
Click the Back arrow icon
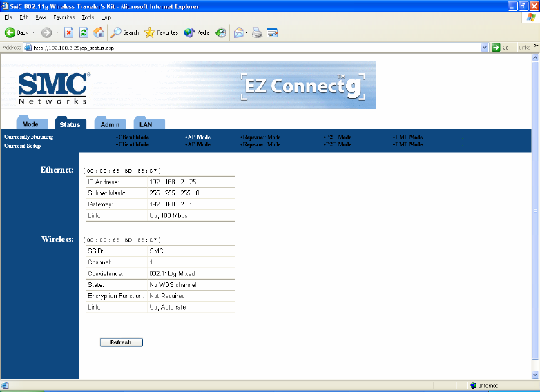click(x=10, y=32)
